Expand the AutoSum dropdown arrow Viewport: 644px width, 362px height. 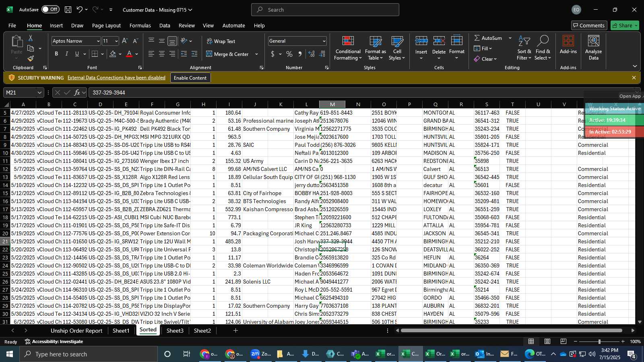coord(510,38)
